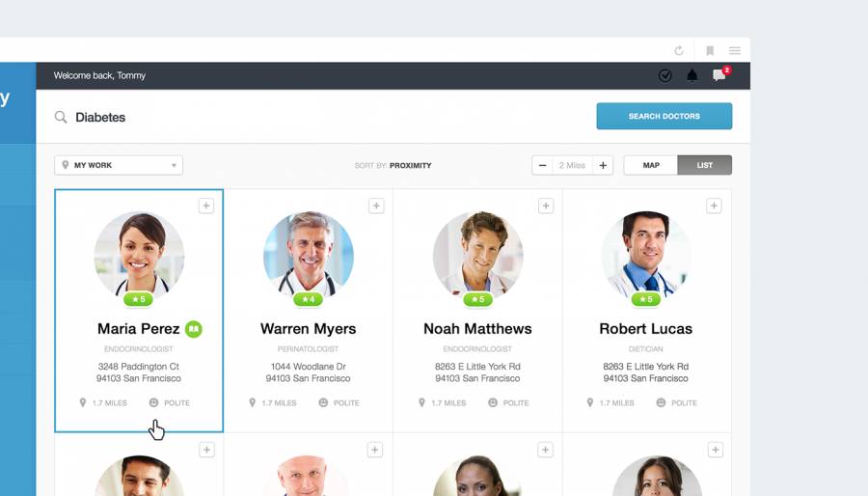Click the browser reload icon

point(679,51)
